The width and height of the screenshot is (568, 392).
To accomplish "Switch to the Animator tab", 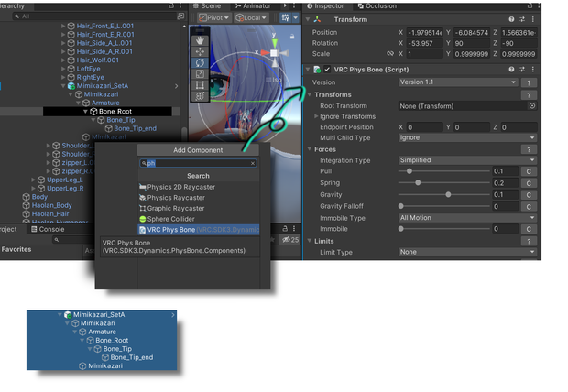I will 253,5.
